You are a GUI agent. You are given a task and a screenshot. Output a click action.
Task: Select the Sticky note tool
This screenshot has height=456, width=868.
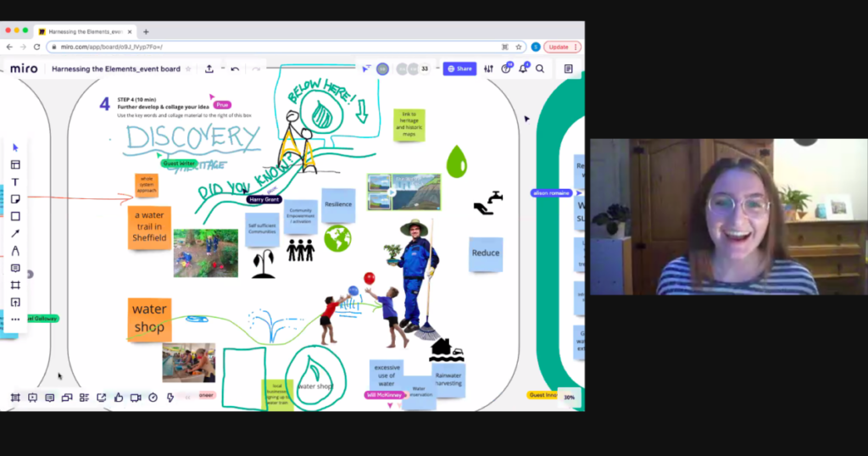(15, 199)
